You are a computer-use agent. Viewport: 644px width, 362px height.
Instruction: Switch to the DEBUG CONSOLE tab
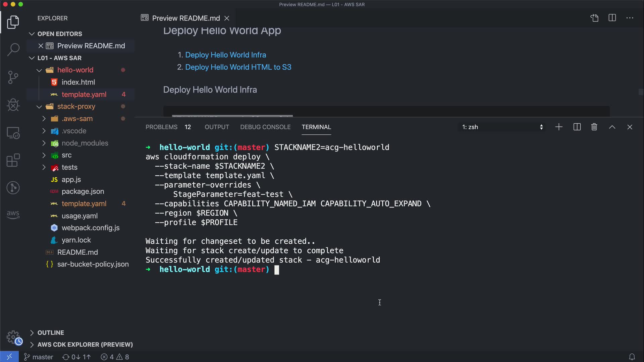click(x=265, y=127)
